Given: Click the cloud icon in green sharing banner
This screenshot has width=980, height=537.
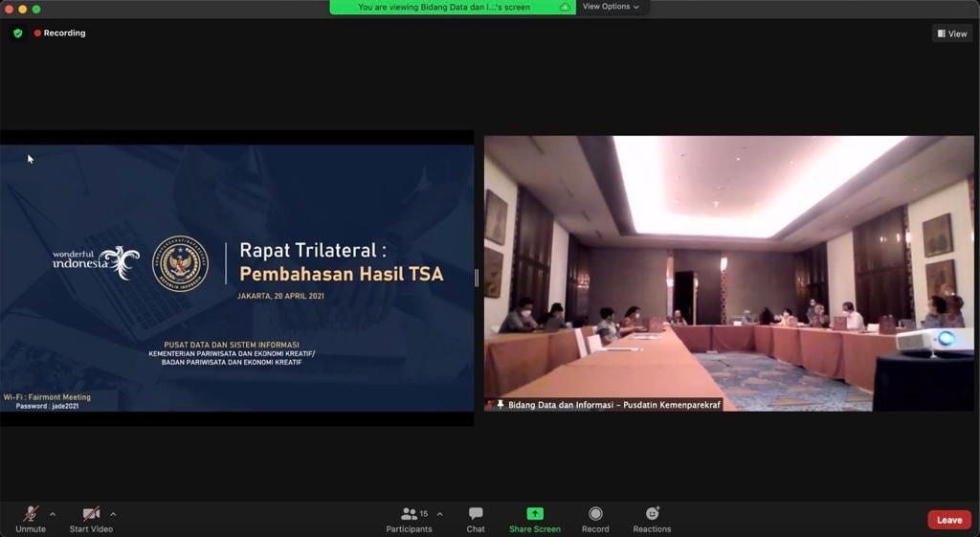Looking at the screenshot, I should [x=565, y=7].
